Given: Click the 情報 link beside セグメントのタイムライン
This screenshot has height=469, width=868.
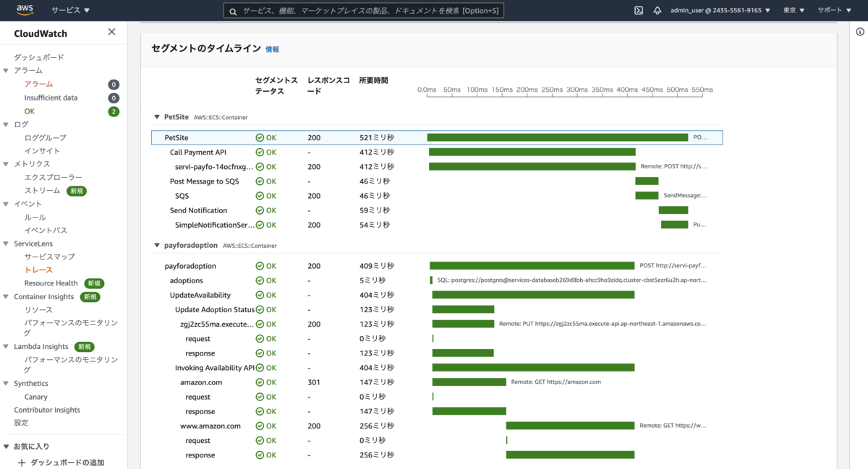Looking at the screenshot, I should coord(272,49).
